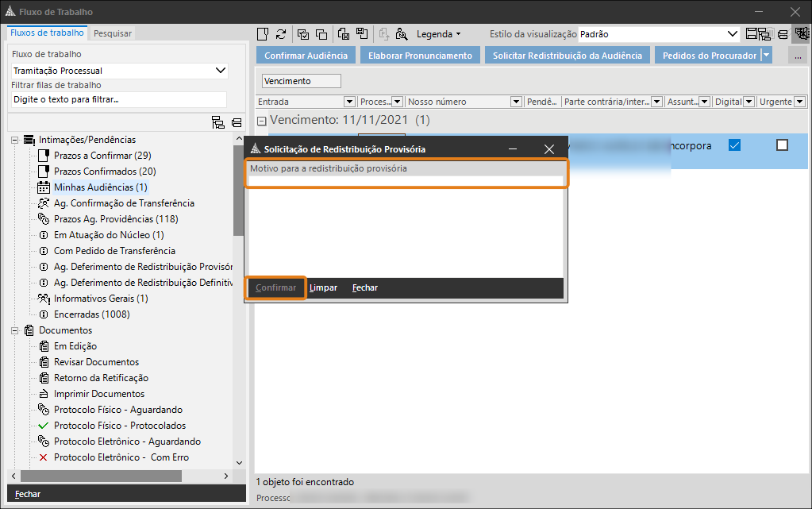Click the Motivo para redistribuição text field
The image size is (812, 509).
406,181
